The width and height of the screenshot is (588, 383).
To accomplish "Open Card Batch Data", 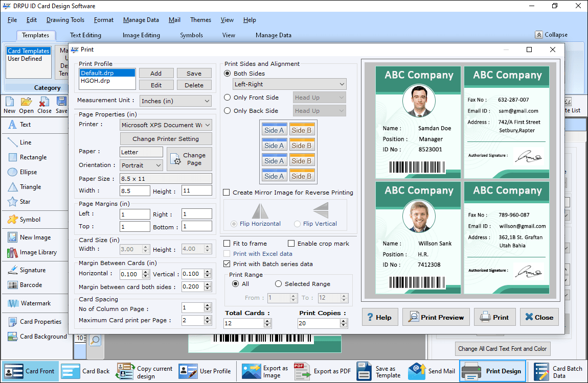I will 558,371.
